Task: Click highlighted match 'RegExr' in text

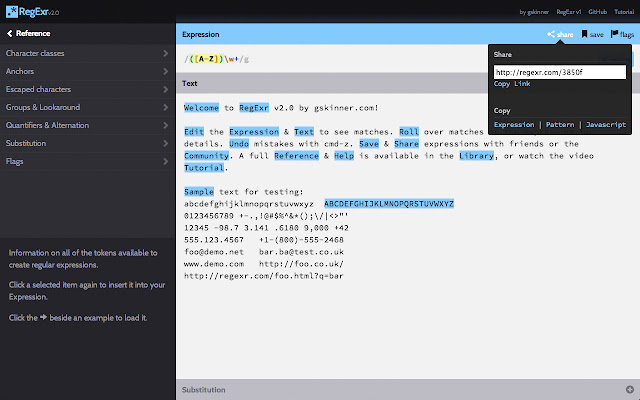Action: coord(254,108)
